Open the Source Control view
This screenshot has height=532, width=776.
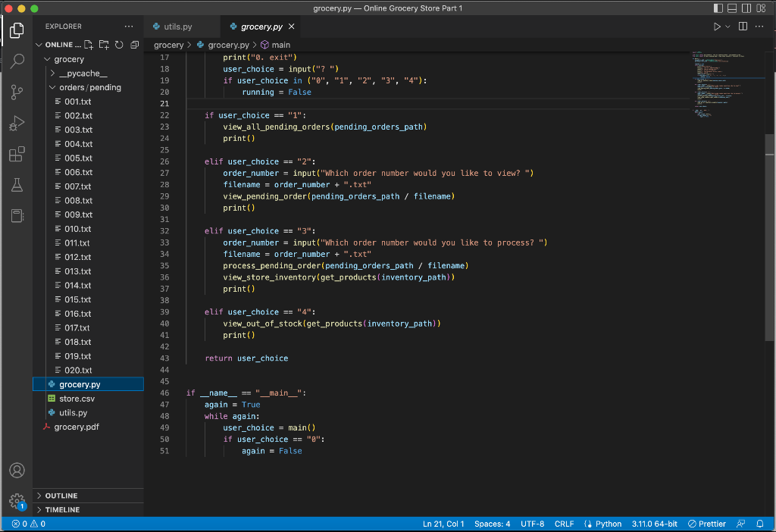(17, 92)
